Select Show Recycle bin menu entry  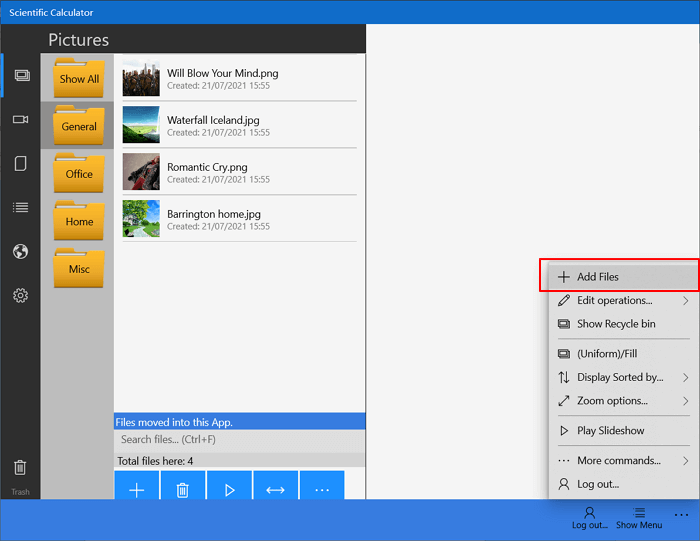[x=616, y=324]
